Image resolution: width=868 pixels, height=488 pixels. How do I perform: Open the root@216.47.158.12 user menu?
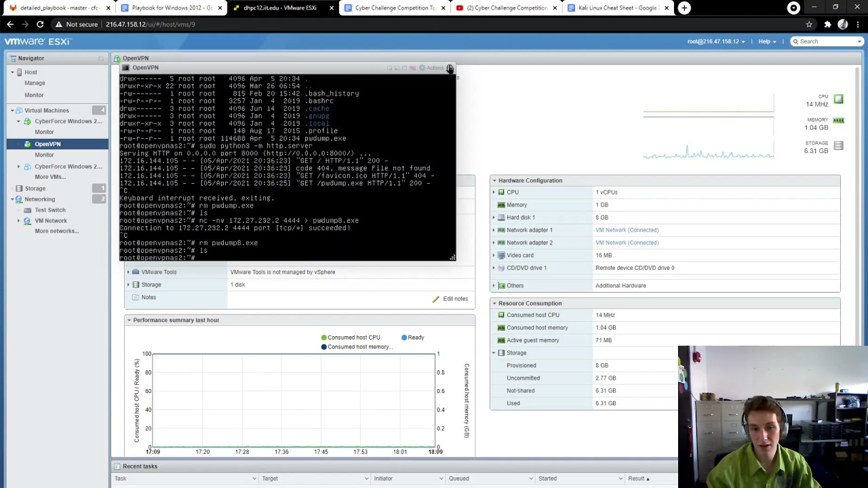(716, 41)
